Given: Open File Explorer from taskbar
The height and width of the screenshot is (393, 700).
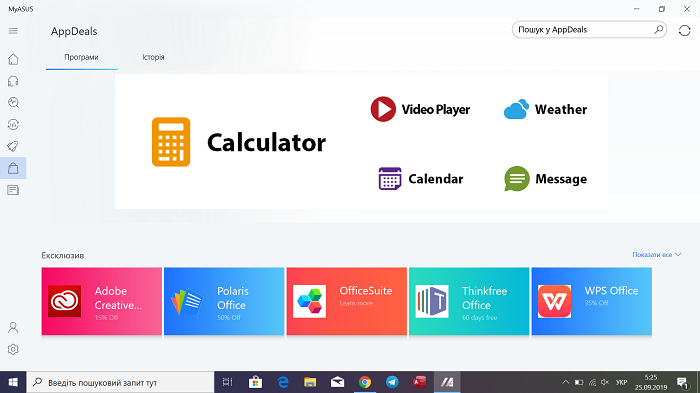Looking at the screenshot, I should click(x=310, y=382).
